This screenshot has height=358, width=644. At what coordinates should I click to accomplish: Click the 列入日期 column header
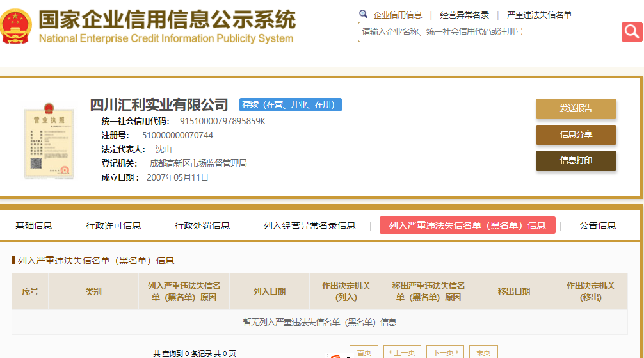point(269,291)
